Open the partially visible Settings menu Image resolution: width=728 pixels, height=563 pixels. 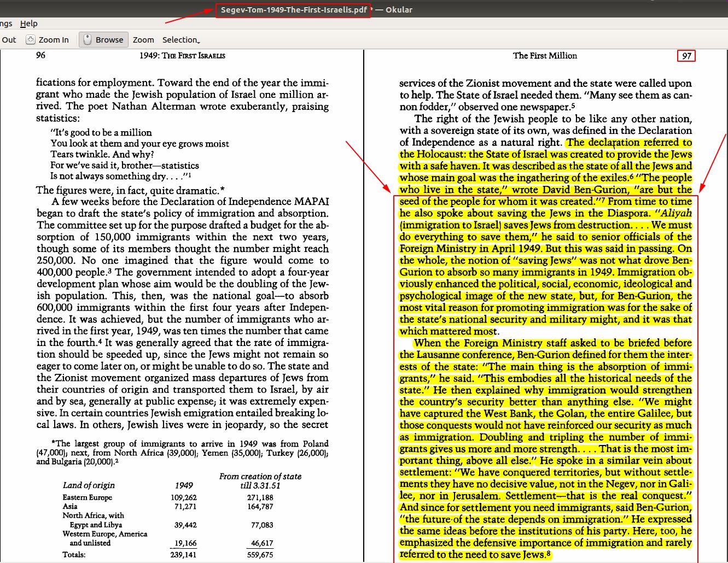tap(6, 24)
